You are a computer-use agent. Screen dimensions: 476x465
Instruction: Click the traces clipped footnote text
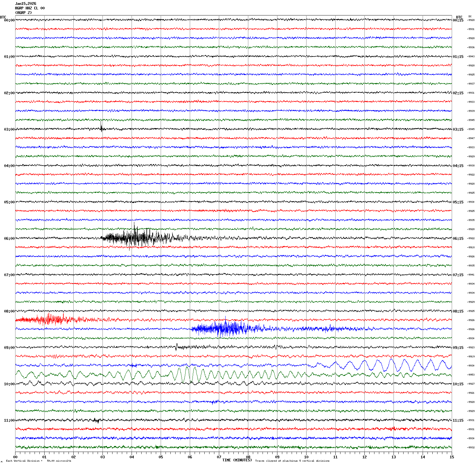(x=292, y=461)
